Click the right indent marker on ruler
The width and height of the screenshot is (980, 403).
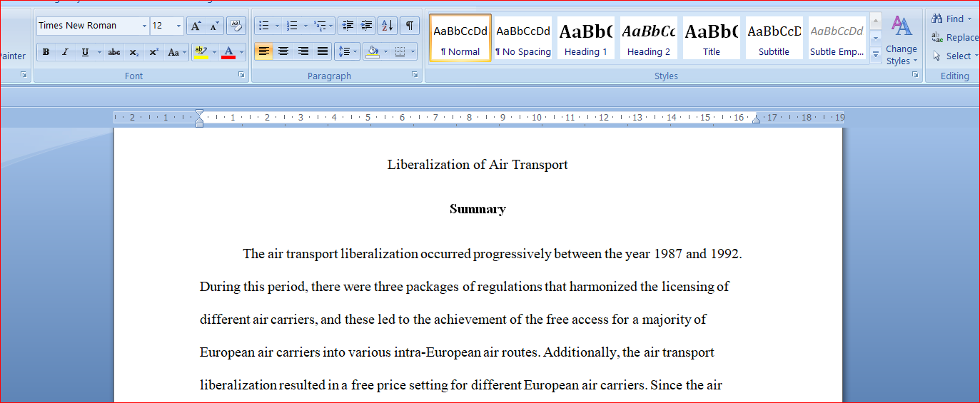(x=757, y=119)
